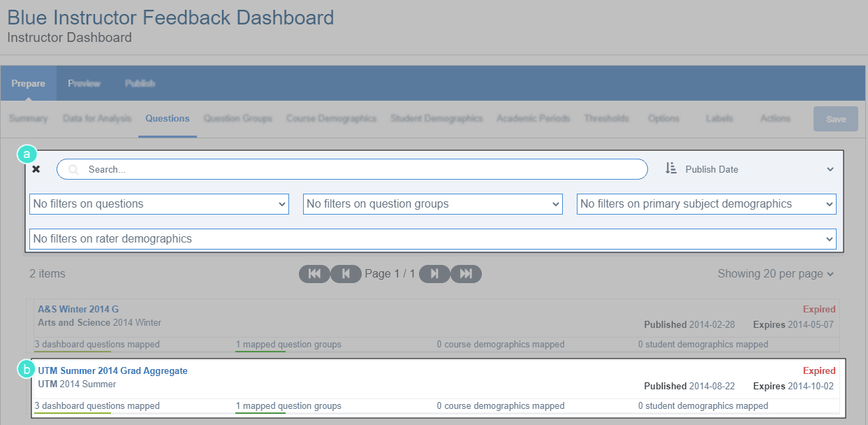Expand No filters on question groups dropdown

click(x=433, y=204)
